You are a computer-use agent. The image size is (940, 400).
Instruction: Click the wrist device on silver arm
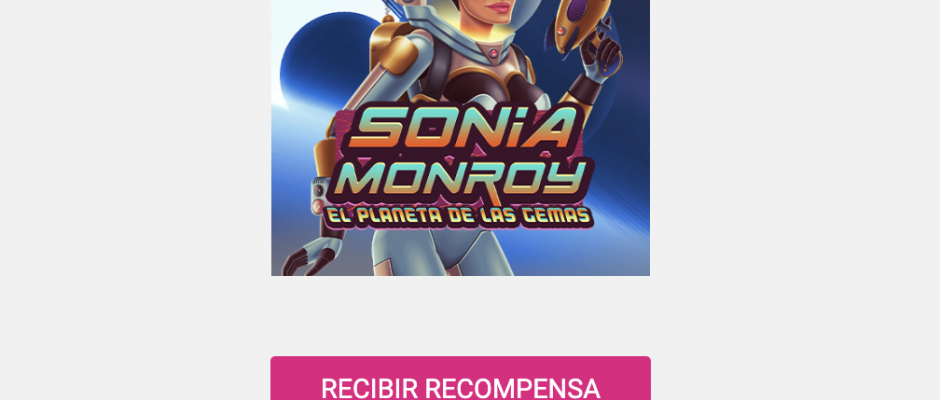click(320, 196)
